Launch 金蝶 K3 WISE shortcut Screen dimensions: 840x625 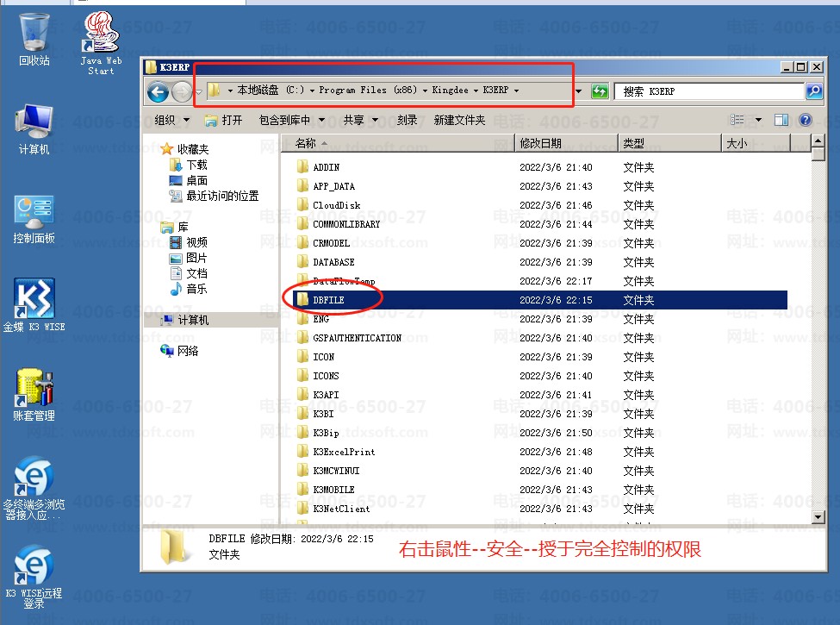tap(34, 305)
